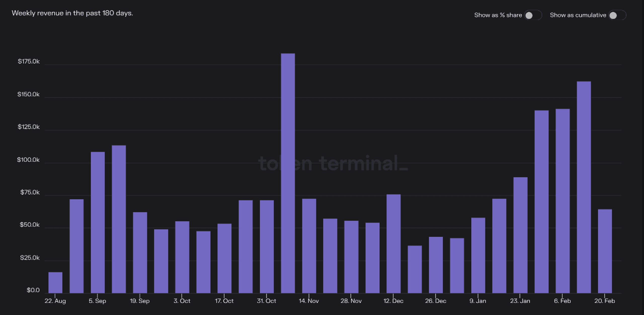Select the 6. Feb bar

(x=562, y=201)
